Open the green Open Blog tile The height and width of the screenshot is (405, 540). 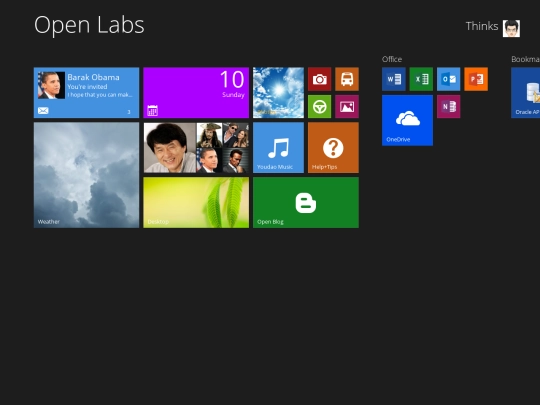point(306,202)
